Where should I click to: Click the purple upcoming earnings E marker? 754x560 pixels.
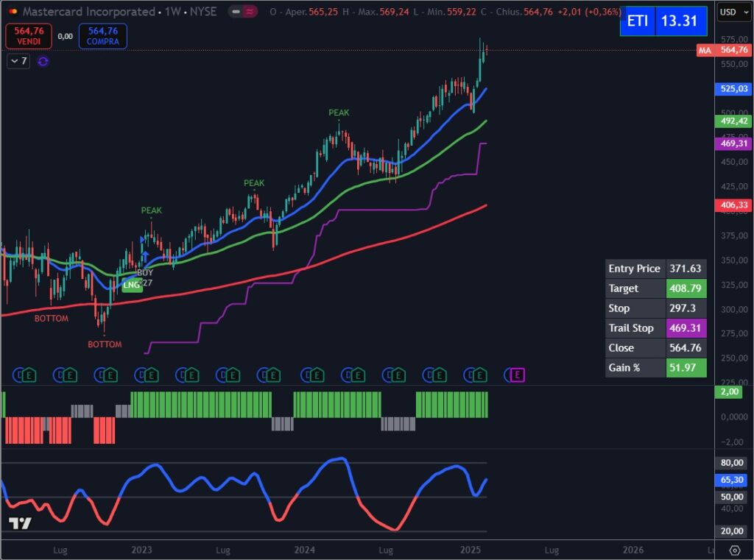(517, 375)
